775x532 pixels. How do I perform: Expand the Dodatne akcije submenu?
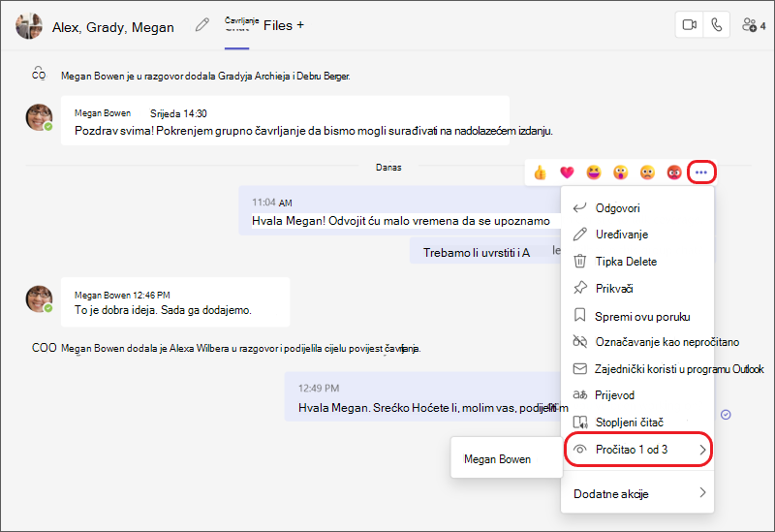638,493
